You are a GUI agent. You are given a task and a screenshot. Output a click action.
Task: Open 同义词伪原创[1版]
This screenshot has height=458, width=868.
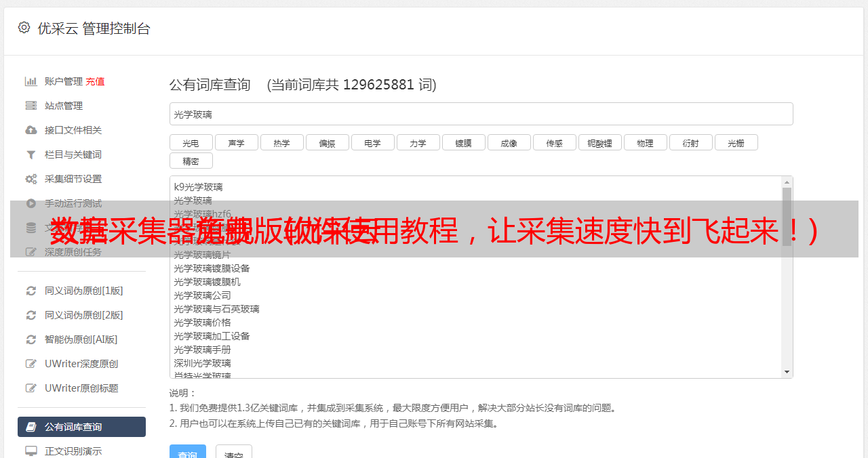click(x=84, y=291)
